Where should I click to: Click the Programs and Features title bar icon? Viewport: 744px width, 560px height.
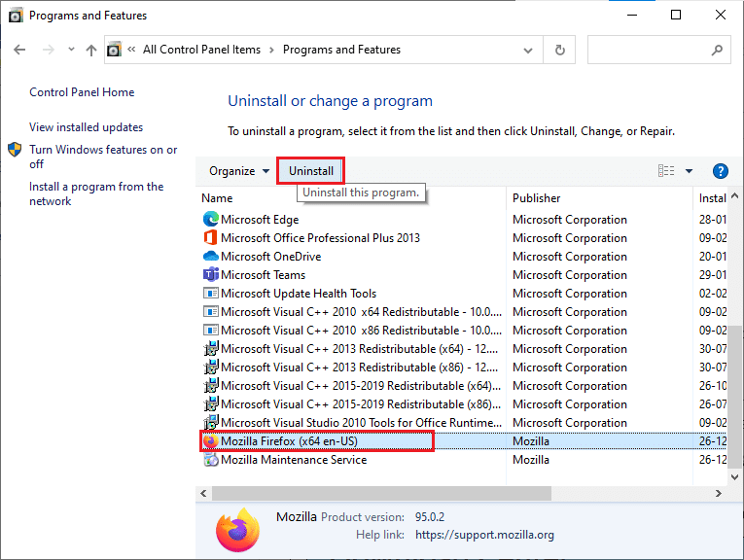16,16
